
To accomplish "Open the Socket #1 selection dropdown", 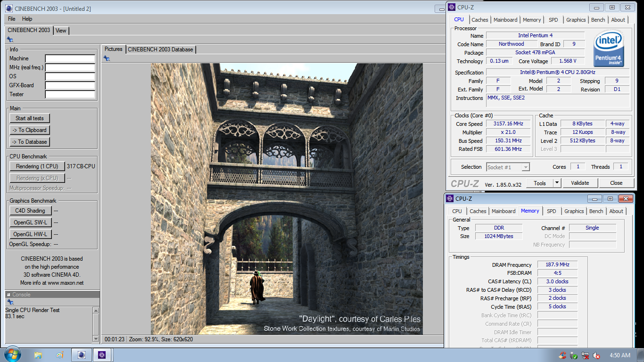I will click(x=508, y=167).
